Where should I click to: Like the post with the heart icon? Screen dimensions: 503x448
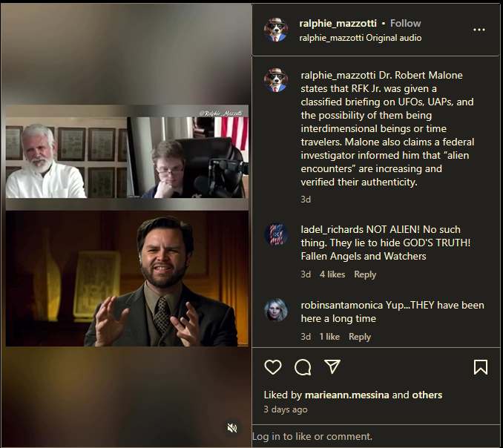[273, 367]
